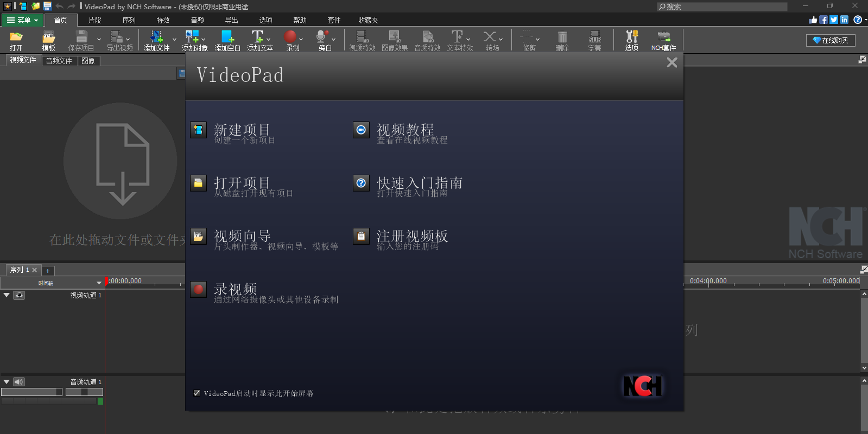
Task: Select the Images (图像) bin tab
Action: (x=88, y=61)
